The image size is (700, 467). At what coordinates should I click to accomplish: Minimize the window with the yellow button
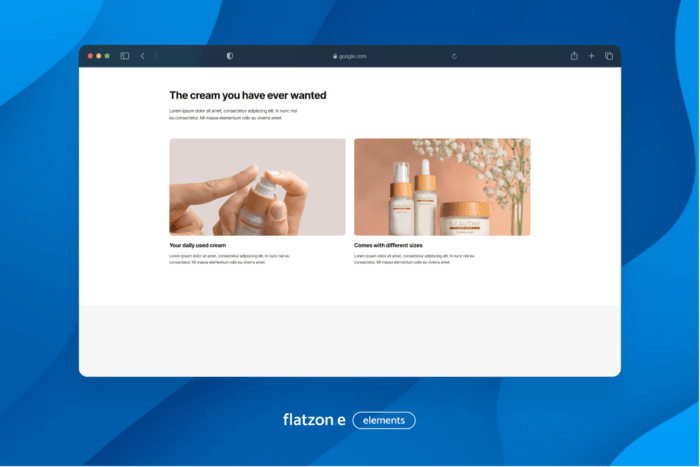pyautogui.click(x=98, y=56)
